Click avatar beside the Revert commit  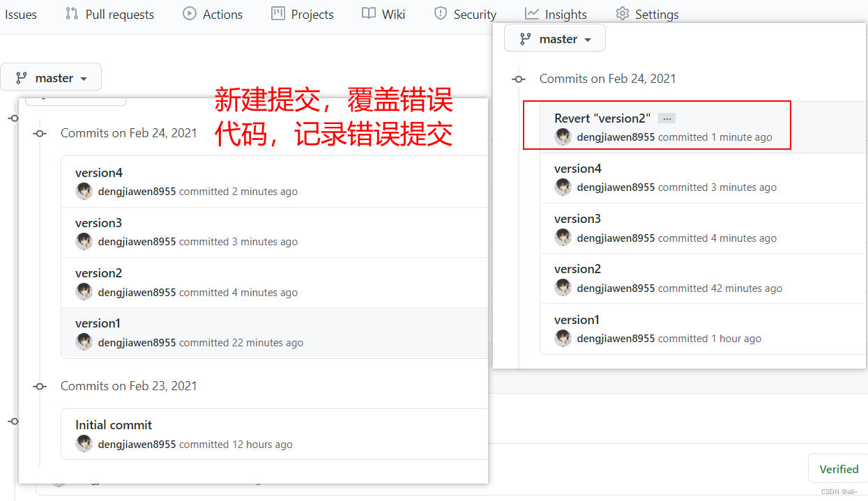pos(563,137)
